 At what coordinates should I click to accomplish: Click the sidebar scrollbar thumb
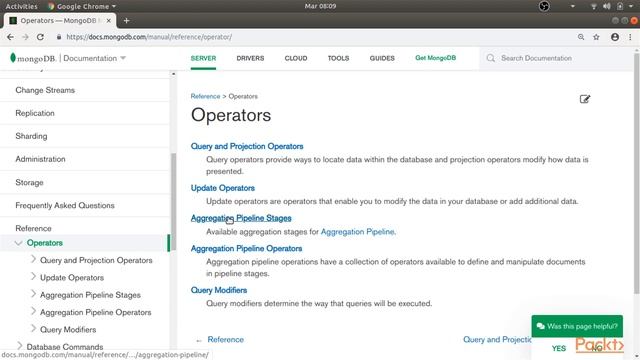coord(173,202)
